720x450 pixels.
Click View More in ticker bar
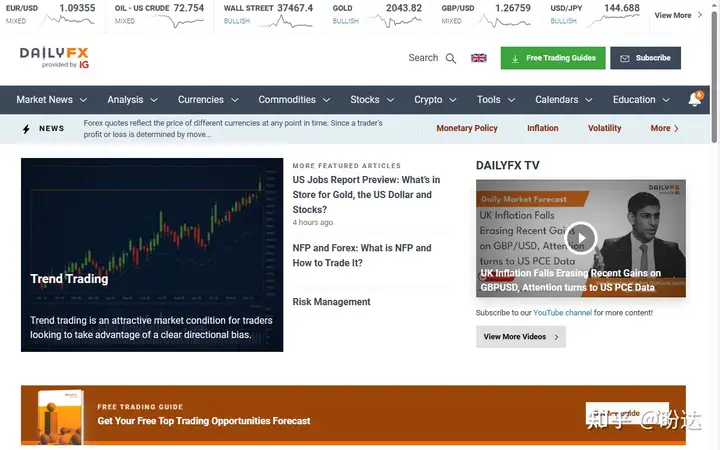pos(678,15)
